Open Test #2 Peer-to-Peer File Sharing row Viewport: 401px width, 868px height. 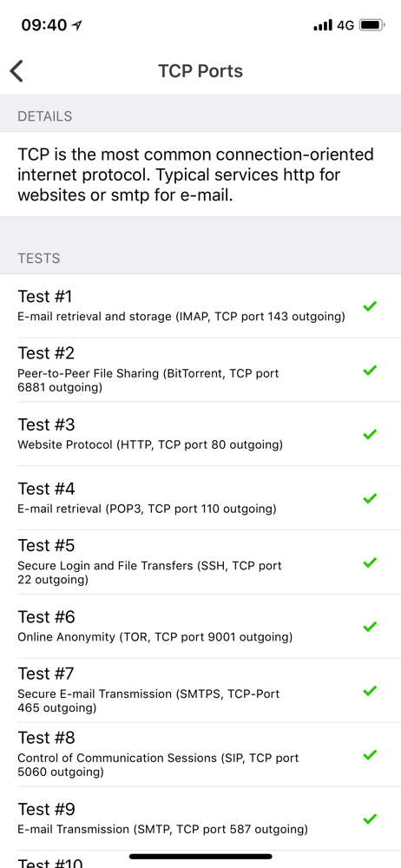tap(200, 370)
